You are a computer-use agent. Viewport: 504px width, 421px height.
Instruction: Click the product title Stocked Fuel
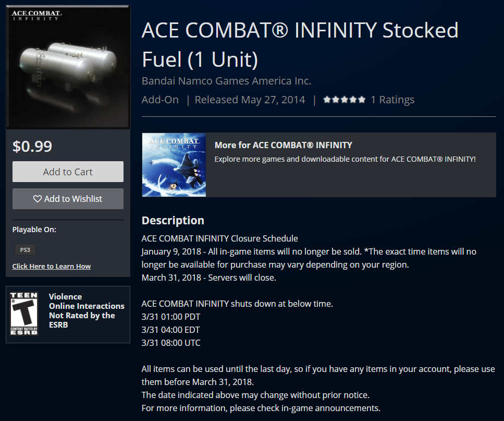pos(300,45)
